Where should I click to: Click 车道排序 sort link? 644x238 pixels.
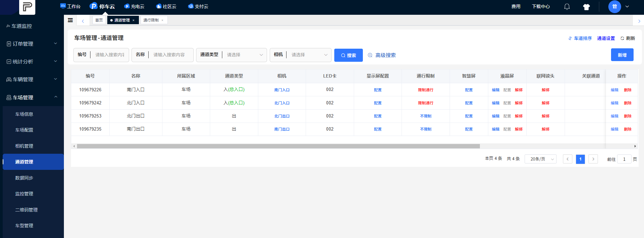point(580,38)
